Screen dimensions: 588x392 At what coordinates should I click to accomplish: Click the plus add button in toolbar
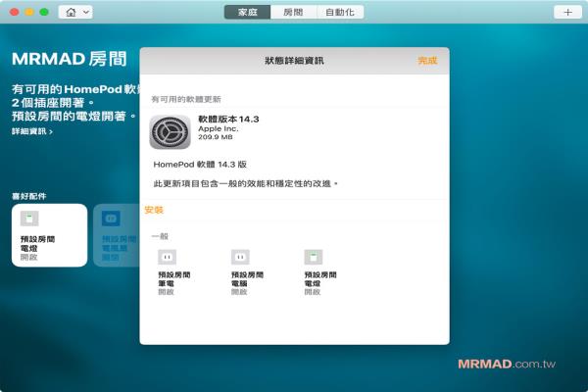[x=567, y=12]
